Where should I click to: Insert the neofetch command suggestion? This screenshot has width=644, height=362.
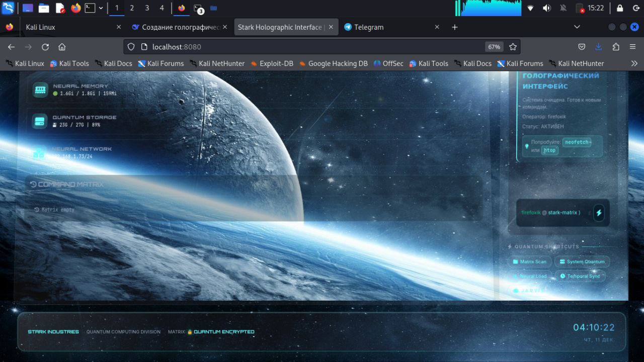(577, 142)
